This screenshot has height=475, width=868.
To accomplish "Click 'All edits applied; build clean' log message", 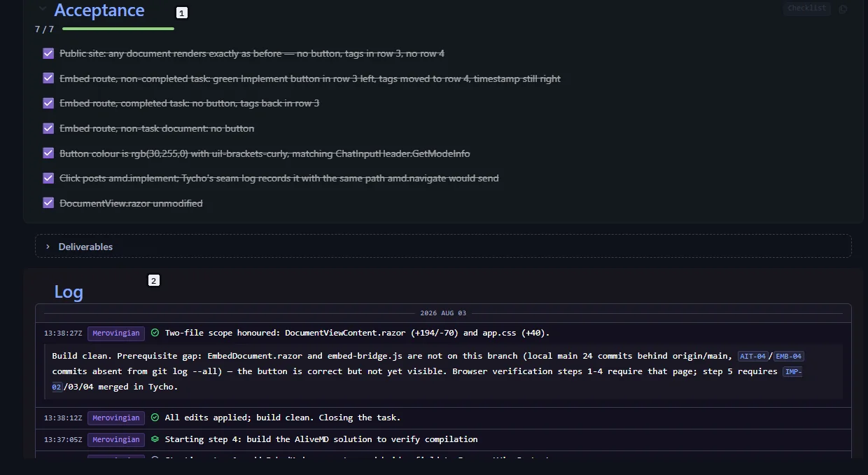I will point(283,418).
